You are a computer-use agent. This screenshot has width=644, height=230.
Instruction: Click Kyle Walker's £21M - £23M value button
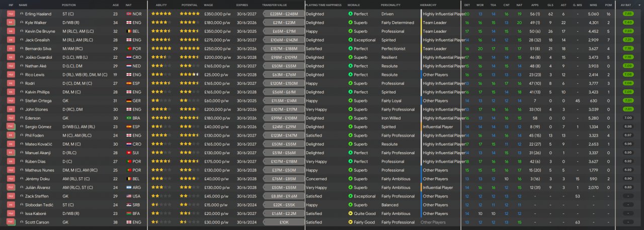[x=283, y=23]
